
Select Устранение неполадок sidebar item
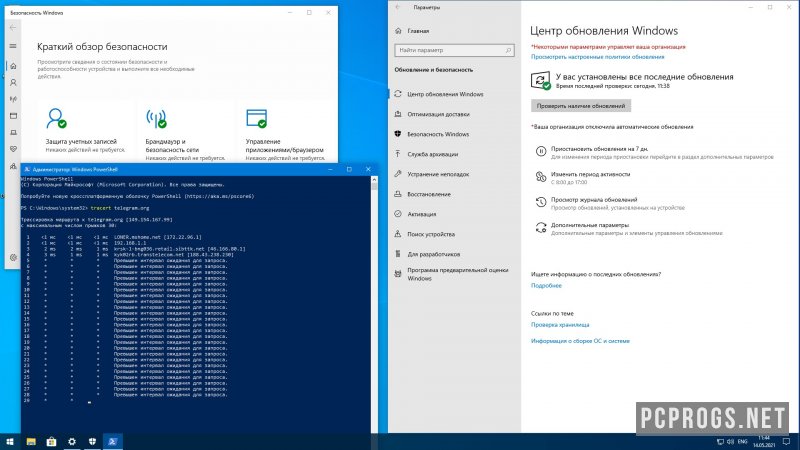pyautogui.click(x=454, y=174)
